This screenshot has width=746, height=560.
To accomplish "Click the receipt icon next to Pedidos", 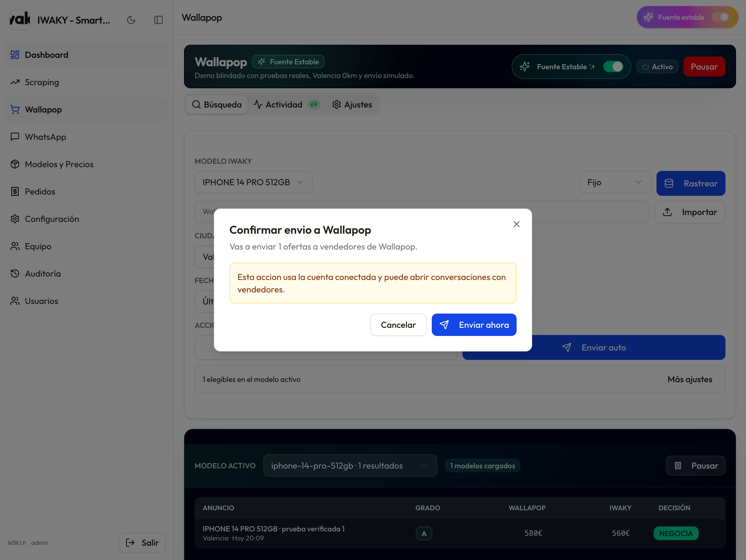I will (x=15, y=191).
